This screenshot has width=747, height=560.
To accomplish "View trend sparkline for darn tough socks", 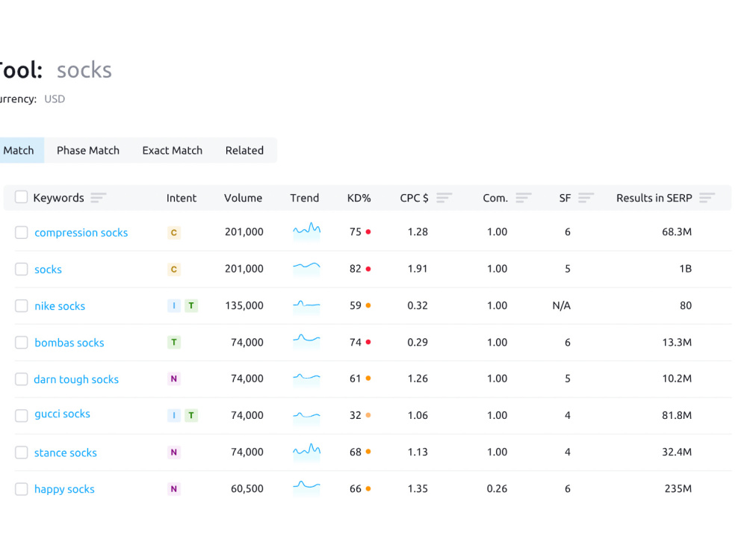I will click(306, 379).
